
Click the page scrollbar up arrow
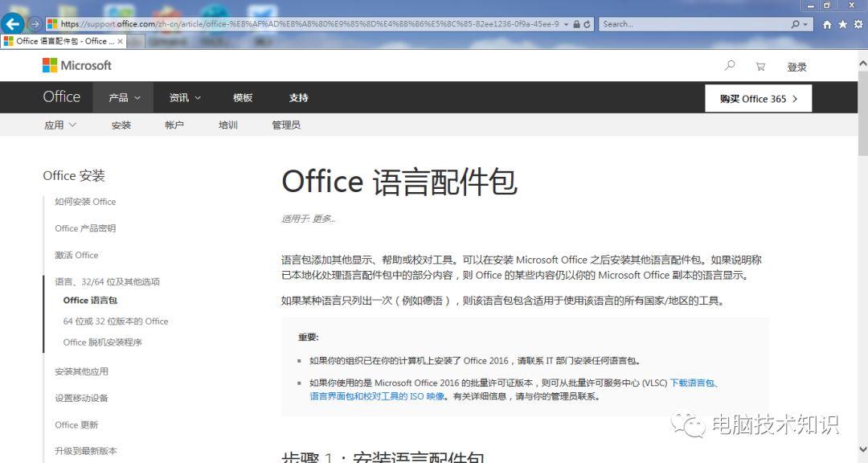[x=862, y=64]
